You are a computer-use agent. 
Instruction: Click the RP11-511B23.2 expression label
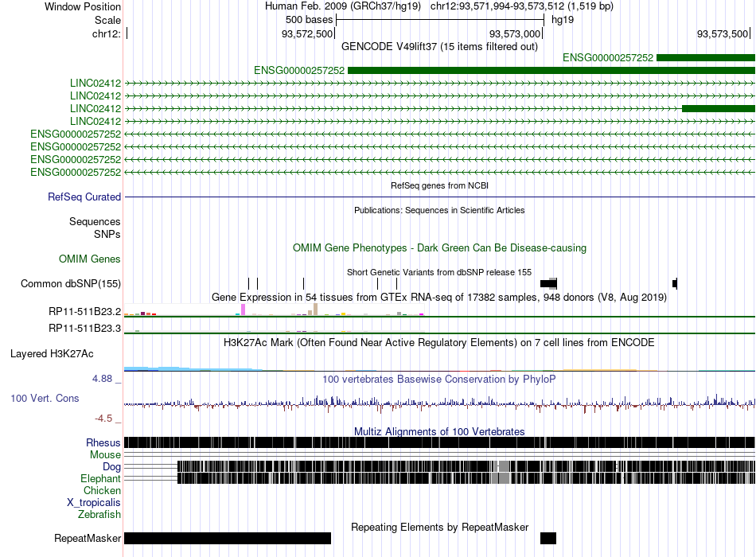coord(85,312)
